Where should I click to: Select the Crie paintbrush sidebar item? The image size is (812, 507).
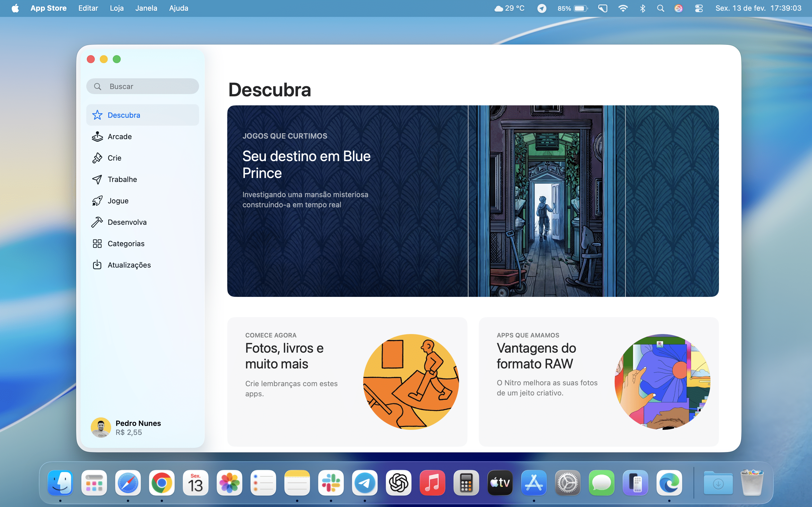click(114, 158)
